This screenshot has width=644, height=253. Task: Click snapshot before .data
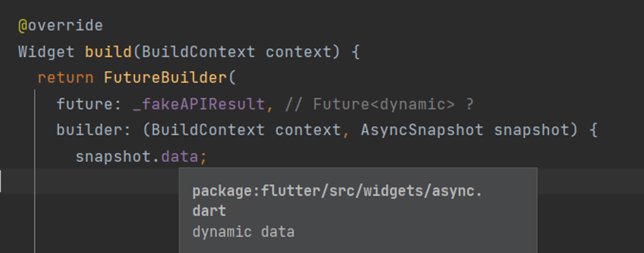pyautogui.click(x=113, y=157)
